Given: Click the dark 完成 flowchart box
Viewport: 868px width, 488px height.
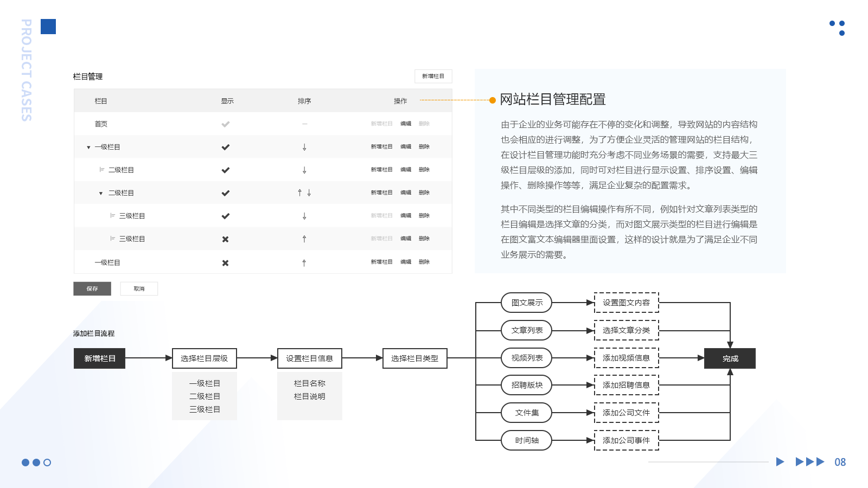Looking at the screenshot, I should tap(730, 358).
